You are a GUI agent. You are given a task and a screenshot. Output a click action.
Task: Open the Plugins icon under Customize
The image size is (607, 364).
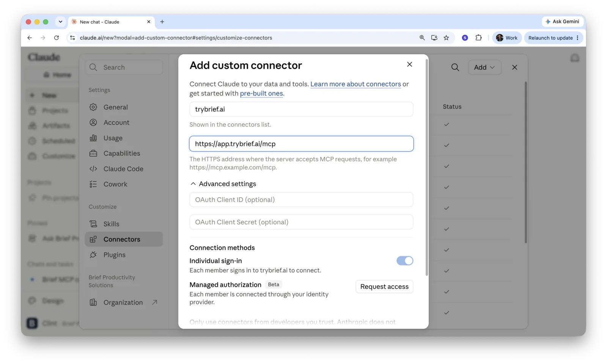click(93, 255)
